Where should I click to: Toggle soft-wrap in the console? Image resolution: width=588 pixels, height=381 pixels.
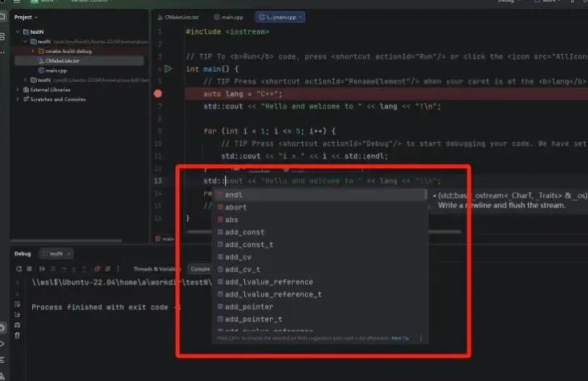point(17,304)
